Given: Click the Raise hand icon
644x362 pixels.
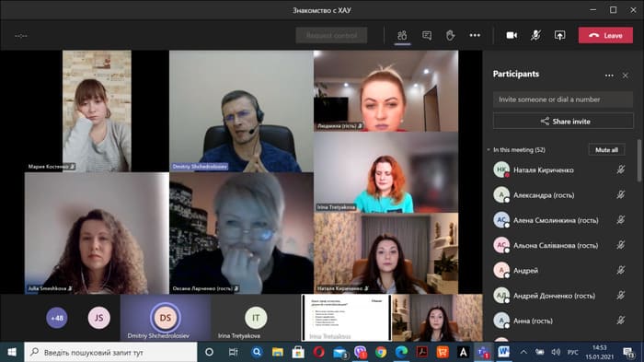Looking at the screenshot, I should [451, 35].
